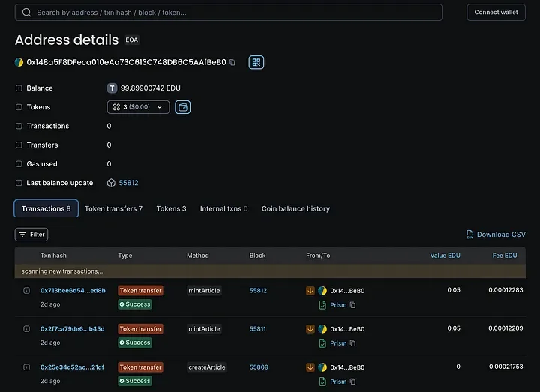
Task: Open block 55811 link
Action: pyautogui.click(x=257, y=329)
